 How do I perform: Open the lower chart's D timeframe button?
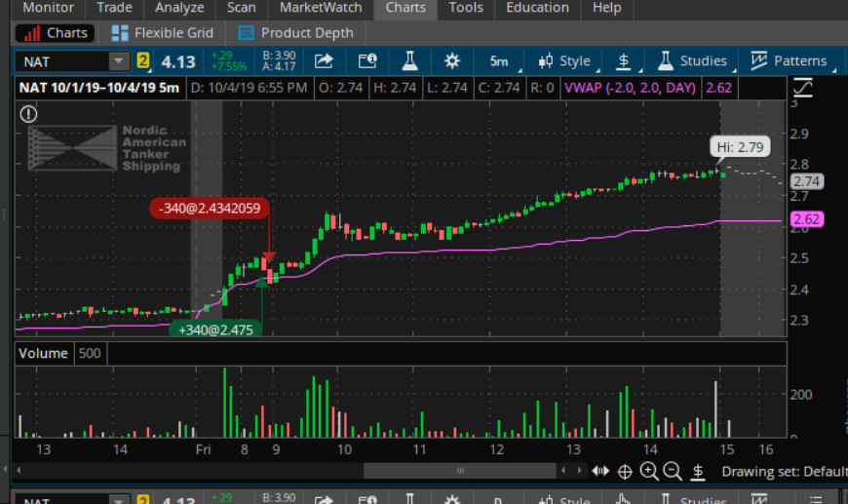click(x=497, y=500)
